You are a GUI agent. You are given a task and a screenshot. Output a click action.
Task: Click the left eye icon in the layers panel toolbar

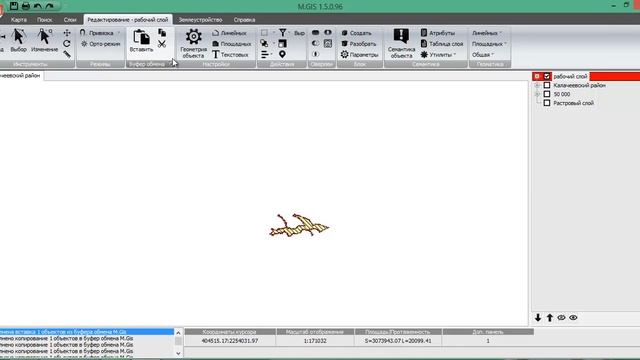(562, 318)
